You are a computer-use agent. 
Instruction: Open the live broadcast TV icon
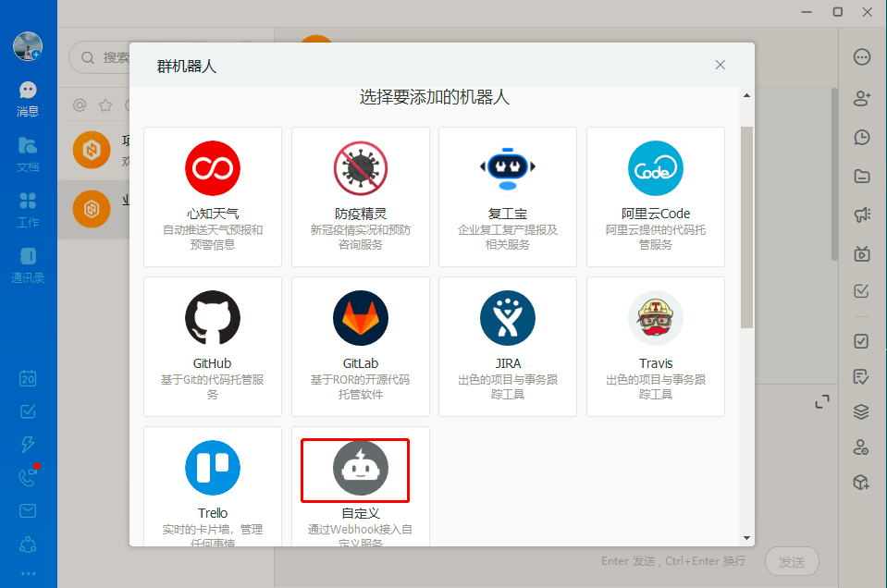(x=861, y=253)
